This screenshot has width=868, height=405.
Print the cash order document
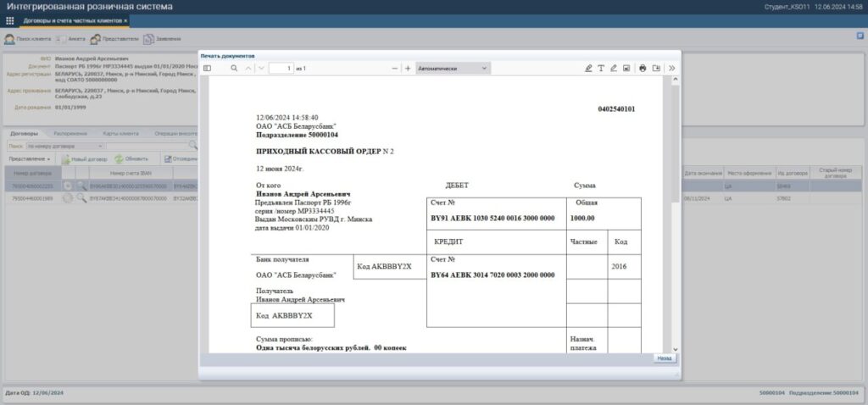coord(643,68)
